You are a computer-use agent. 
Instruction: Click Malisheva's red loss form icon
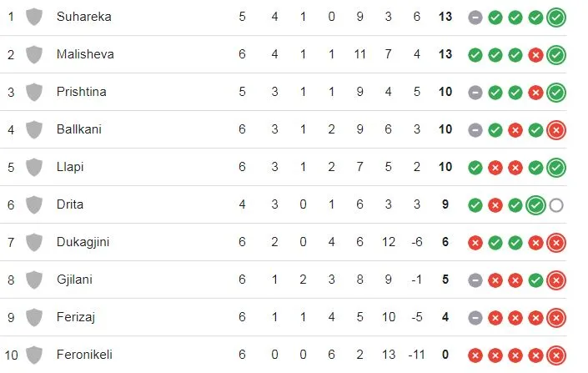535,55
